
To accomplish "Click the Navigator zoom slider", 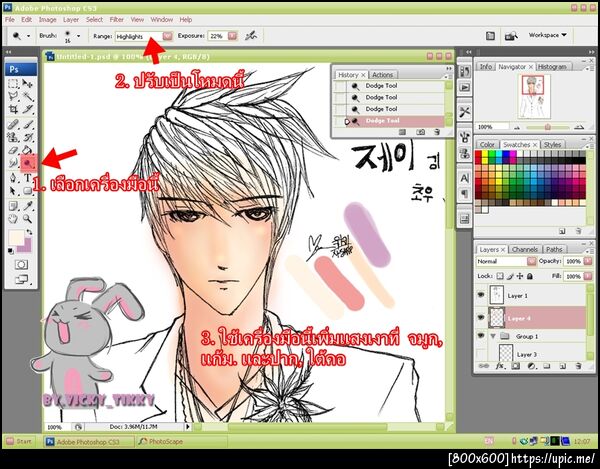I will pyautogui.click(x=548, y=127).
